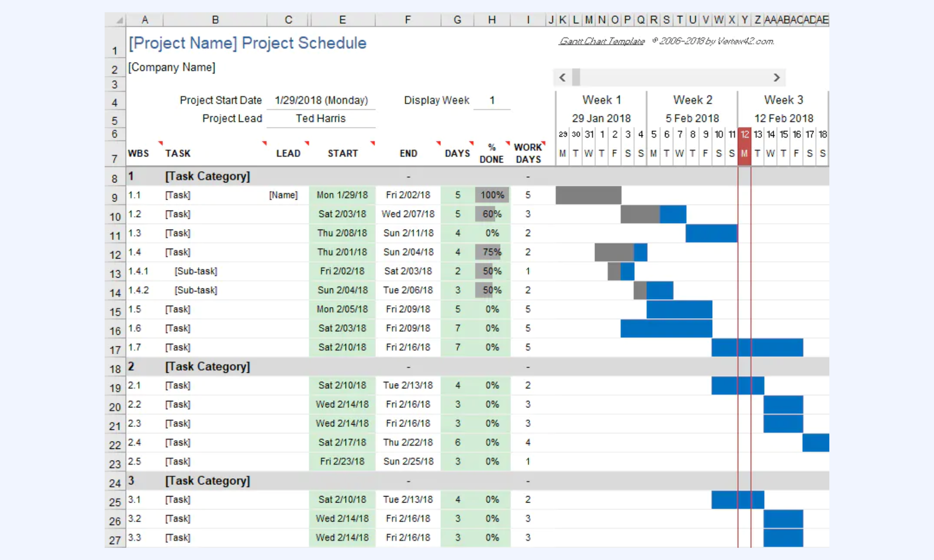Click the 75% progress cell for task 1.4
Screen dimensions: 934x560
492,252
